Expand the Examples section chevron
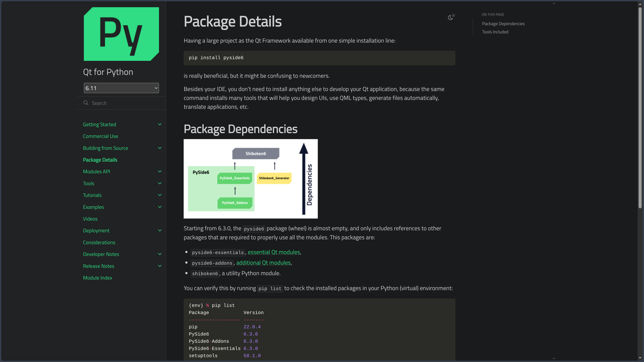644x362 pixels. (x=160, y=207)
